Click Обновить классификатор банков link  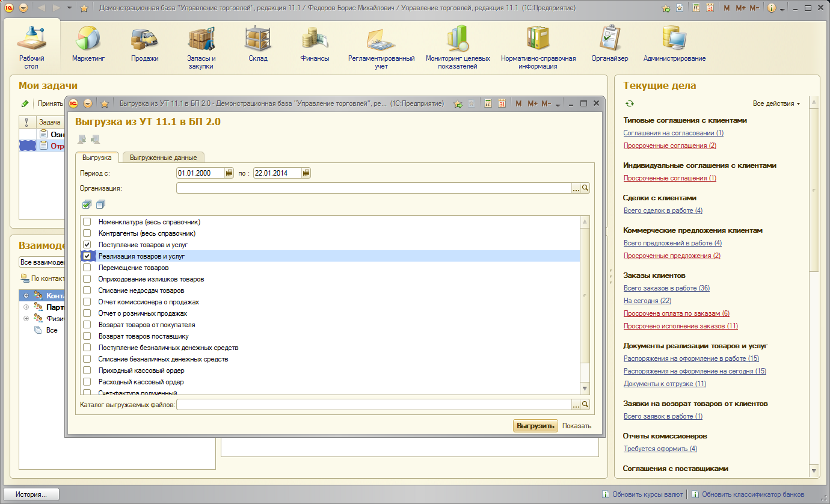[x=752, y=494]
